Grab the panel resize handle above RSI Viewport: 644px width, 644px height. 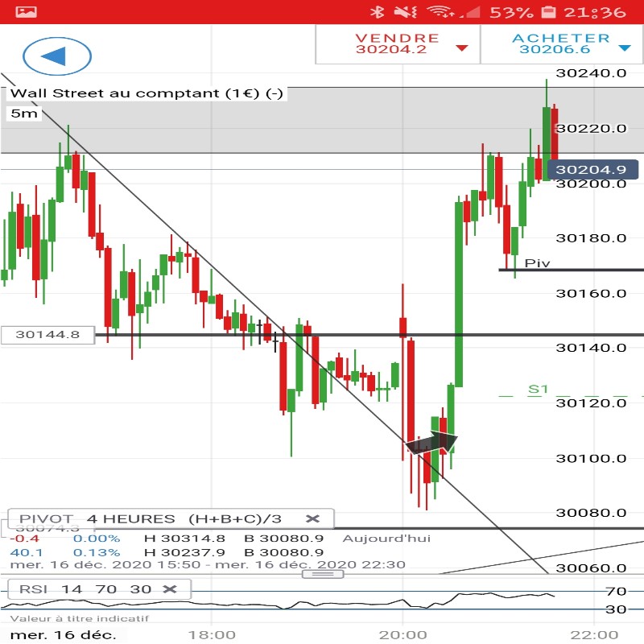(323, 574)
